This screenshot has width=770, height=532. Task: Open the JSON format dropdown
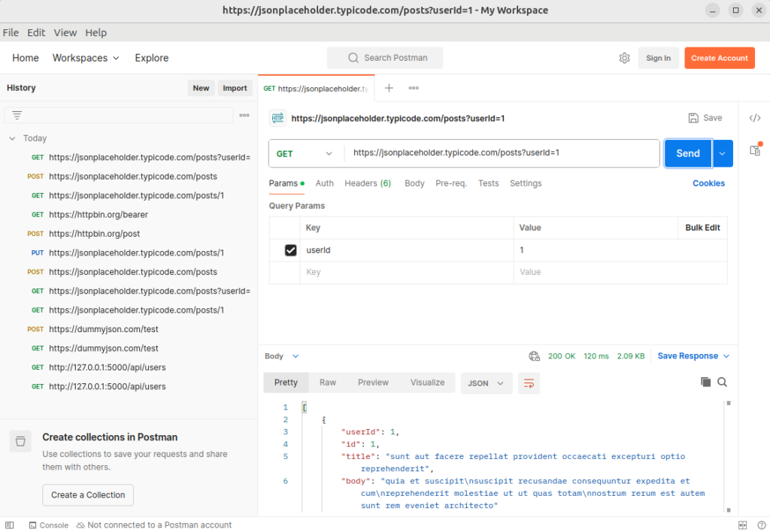487,383
